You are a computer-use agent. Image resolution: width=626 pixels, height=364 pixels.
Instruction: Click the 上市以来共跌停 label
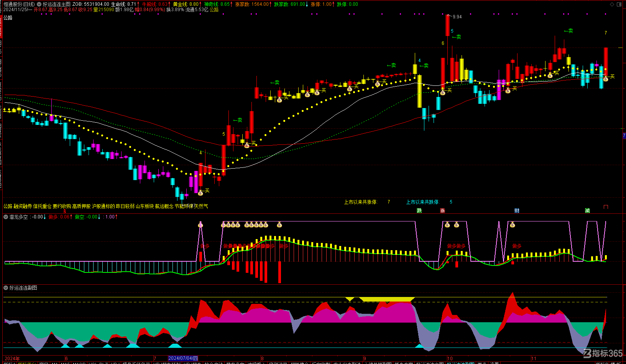[x=423, y=202]
